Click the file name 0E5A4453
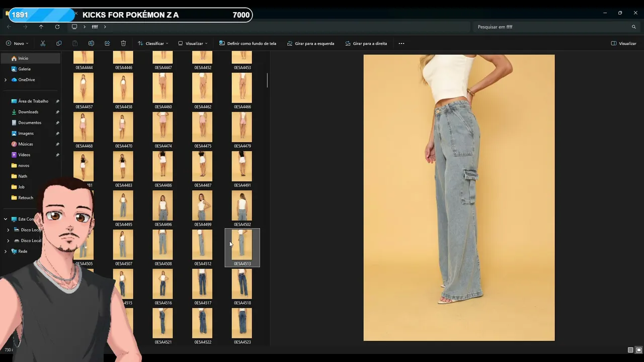Viewport: 644px width, 362px height. [x=243, y=67]
